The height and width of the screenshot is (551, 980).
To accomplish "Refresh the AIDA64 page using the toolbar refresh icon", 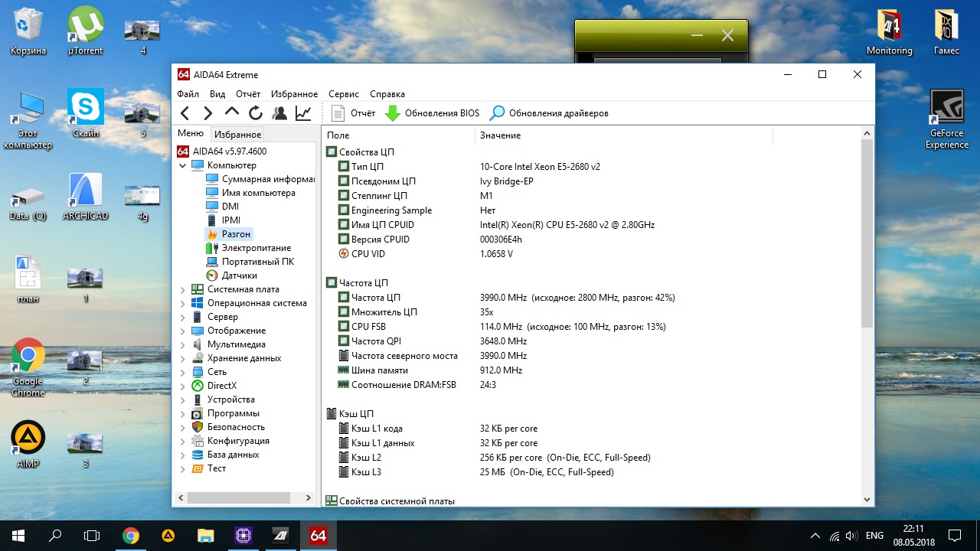I will click(256, 113).
